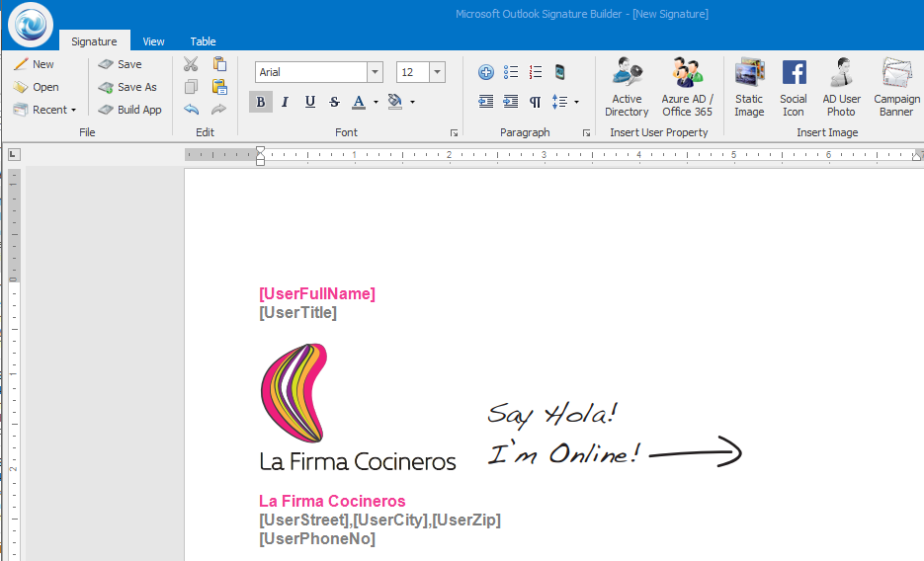Click the [UserFullName] placeholder text
The width and height of the screenshot is (924, 561).
tap(317, 293)
